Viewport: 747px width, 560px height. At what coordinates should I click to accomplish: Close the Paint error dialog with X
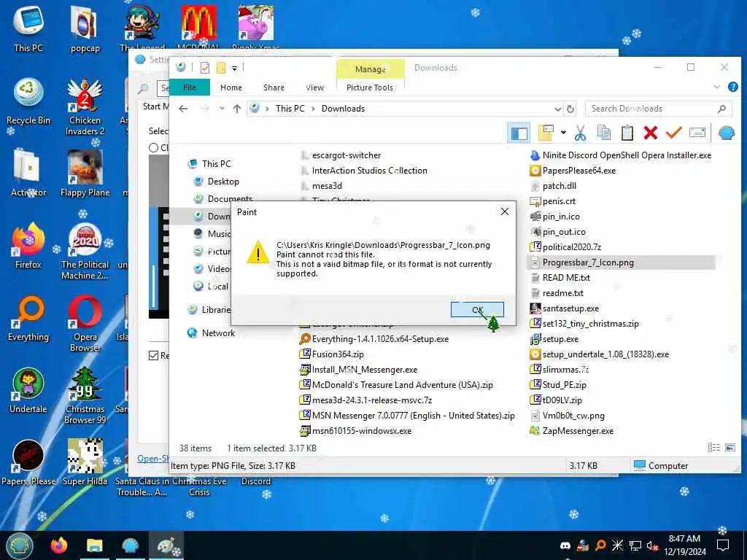pyautogui.click(x=505, y=211)
